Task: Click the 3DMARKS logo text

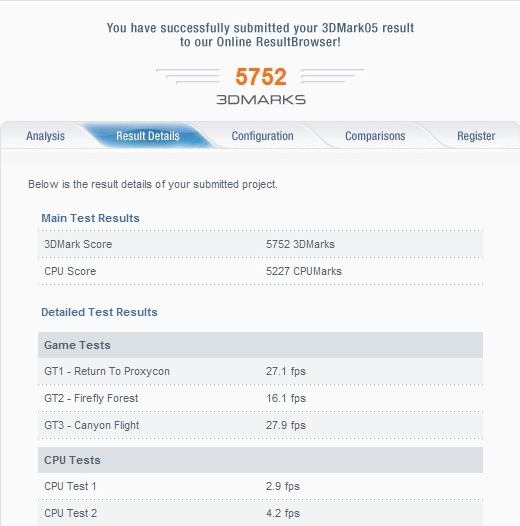Action: coord(261,100)
